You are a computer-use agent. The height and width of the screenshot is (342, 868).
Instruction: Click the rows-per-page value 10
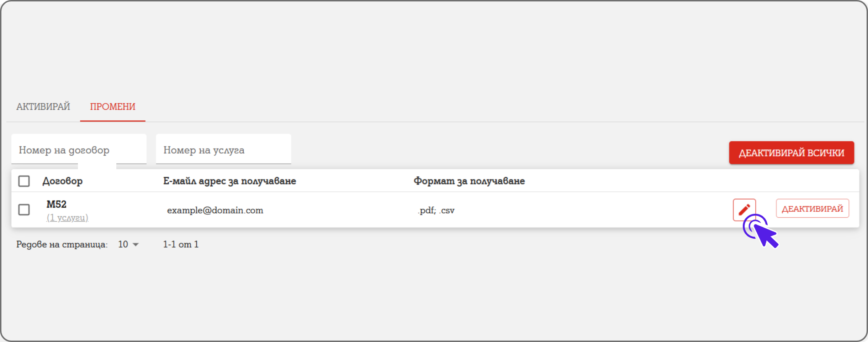pos(123,244)
